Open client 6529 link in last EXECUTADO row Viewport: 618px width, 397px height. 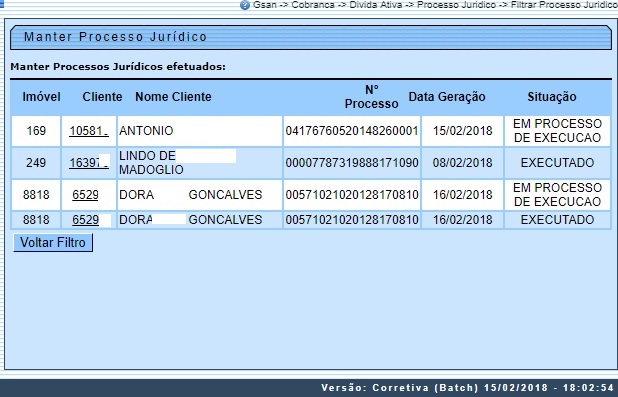pos(85,220)
